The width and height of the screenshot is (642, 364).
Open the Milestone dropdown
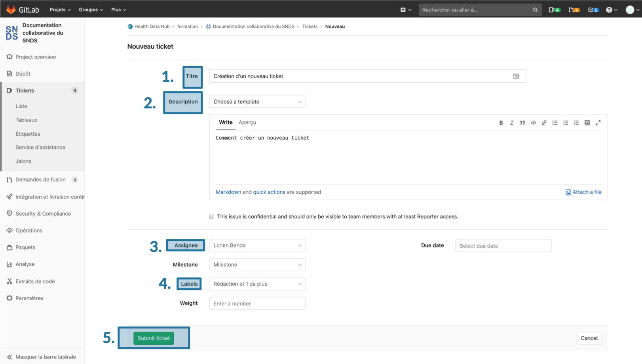(257, 265)
